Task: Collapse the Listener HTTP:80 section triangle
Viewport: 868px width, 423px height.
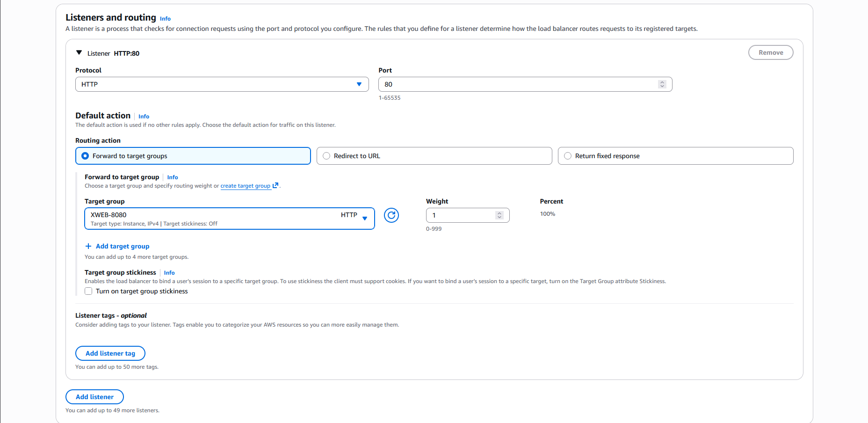Action: click(79, 53)
